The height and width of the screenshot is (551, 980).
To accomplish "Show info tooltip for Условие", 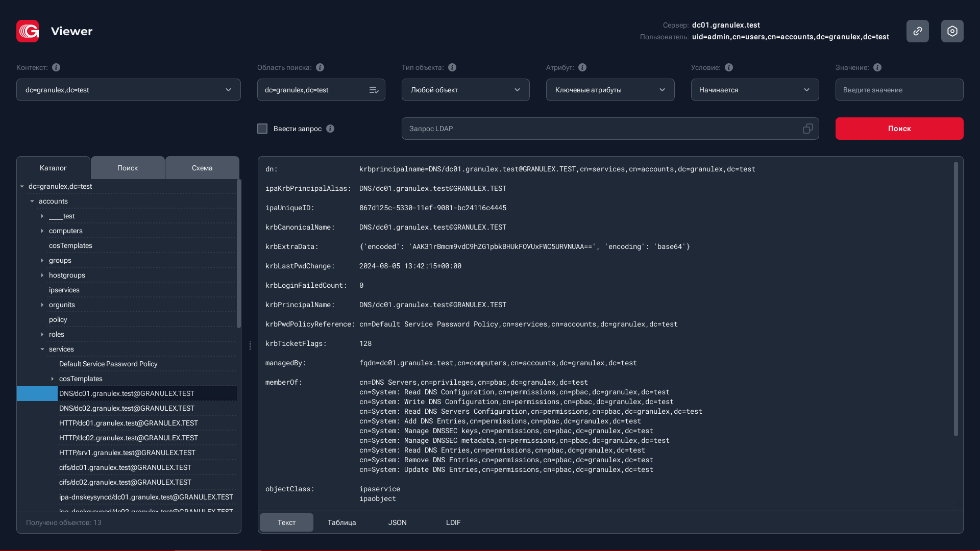I will coord(729,67).
